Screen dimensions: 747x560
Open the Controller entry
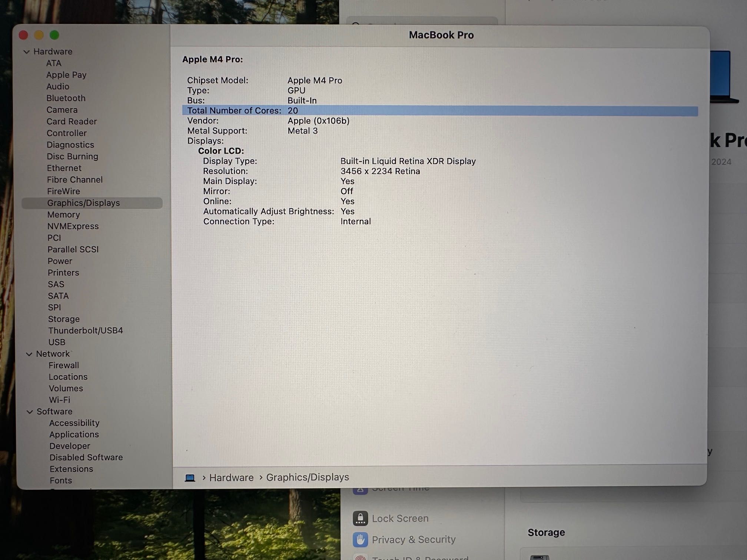click(x=66, y=133)
